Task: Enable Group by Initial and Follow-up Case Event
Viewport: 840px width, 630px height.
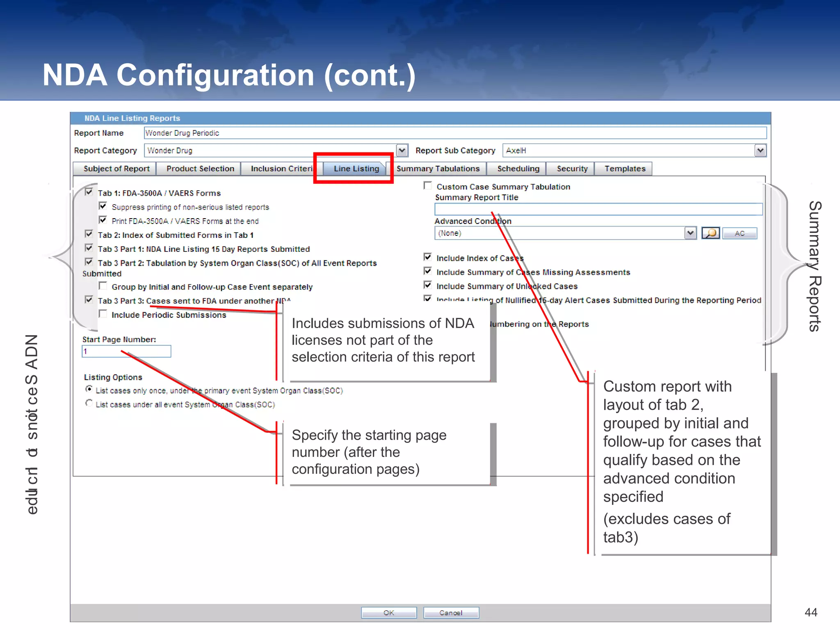Action: [x=103, y=285]
